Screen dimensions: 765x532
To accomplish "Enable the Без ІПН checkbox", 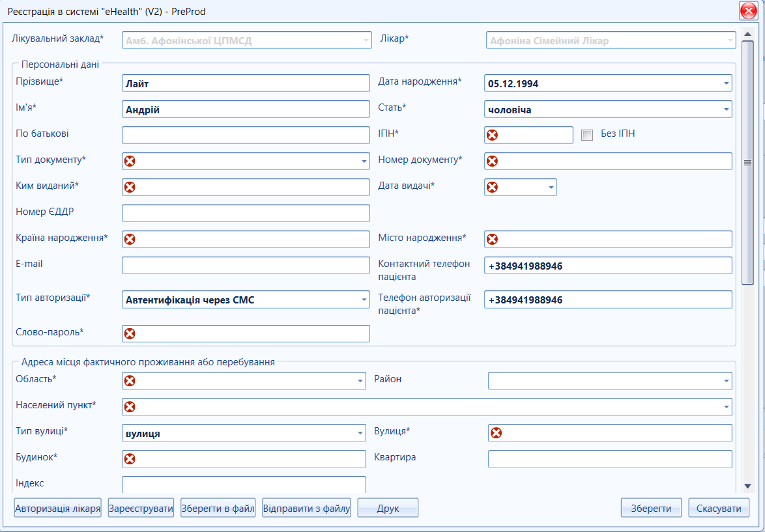I will 587,135.
